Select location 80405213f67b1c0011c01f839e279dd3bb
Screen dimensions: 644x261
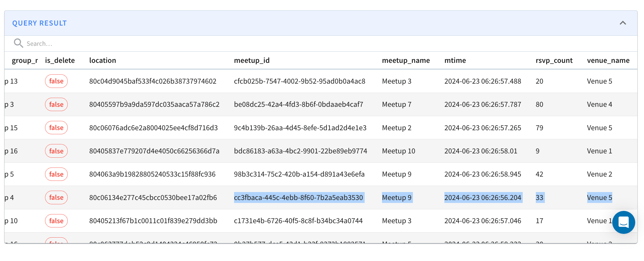coord(153,221)
